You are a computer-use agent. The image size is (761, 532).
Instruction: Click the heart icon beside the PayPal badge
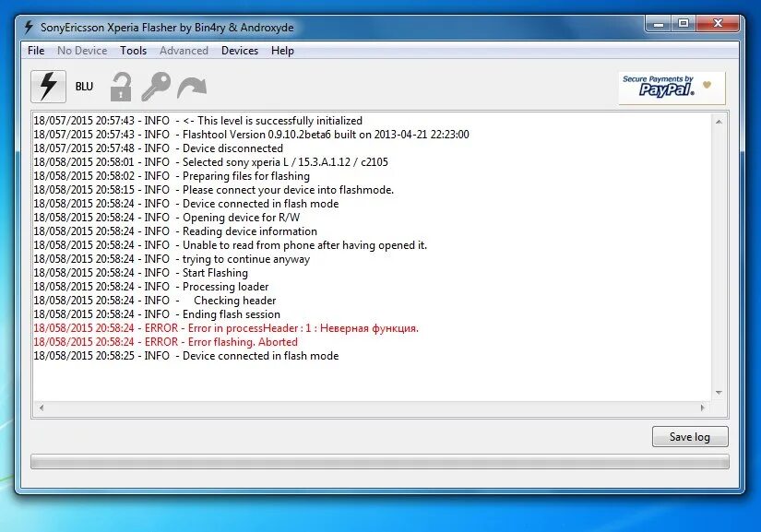tap(706, 84)
